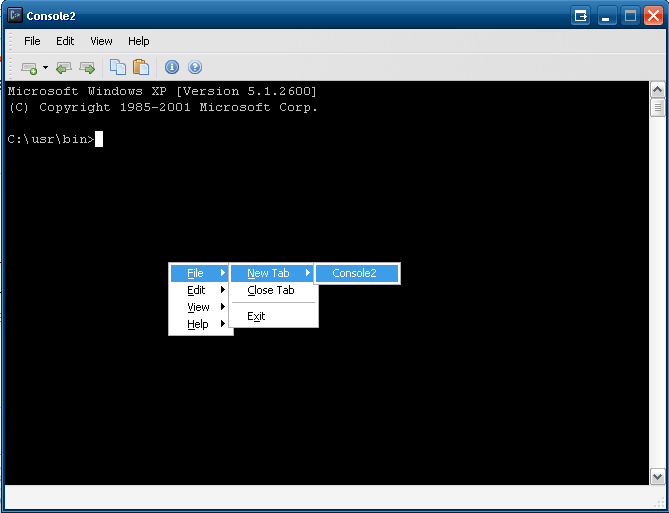Choose New Tab in the File submenu
Image resolution: width=669 pixels, height=513 pixels.
[272, 273]
